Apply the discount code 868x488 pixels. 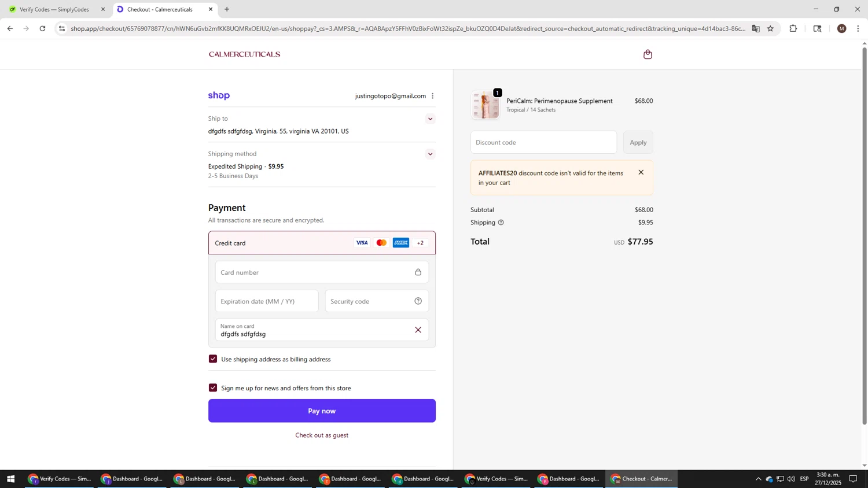[x=638, y=142]
